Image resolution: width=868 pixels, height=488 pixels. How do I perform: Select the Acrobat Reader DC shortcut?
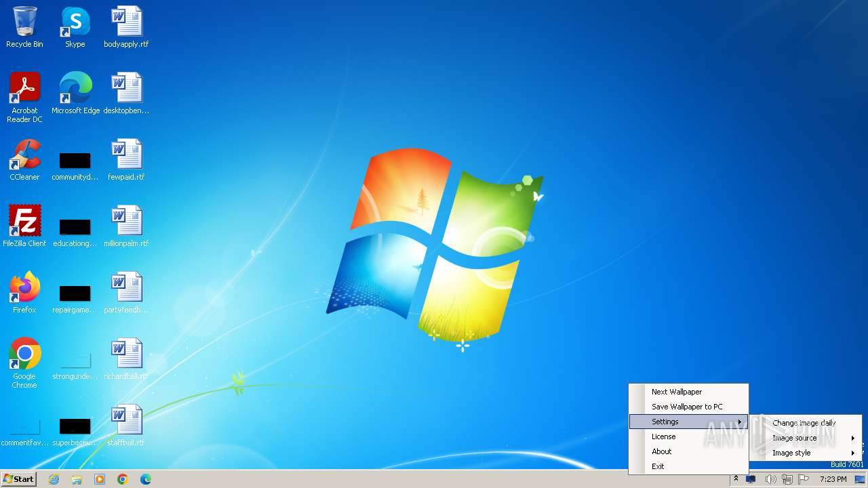click(24, 98)
